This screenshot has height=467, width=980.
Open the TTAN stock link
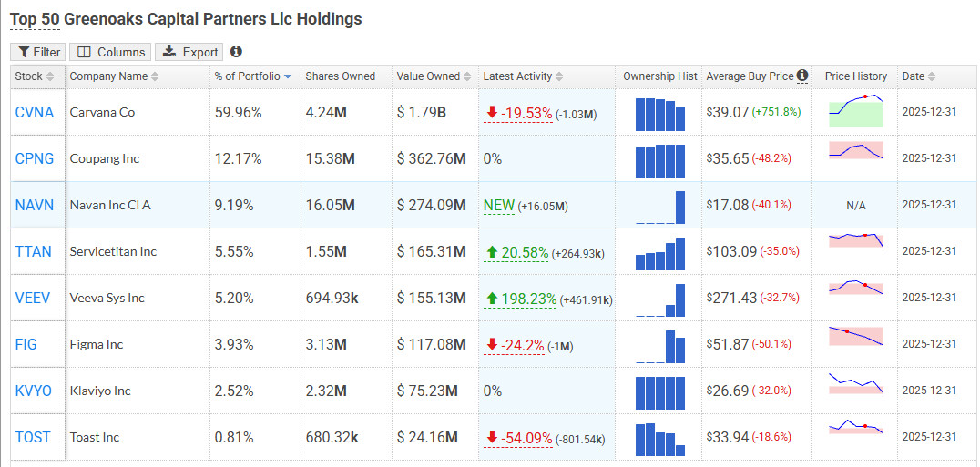pyautogui.click(x=33, y=251)
